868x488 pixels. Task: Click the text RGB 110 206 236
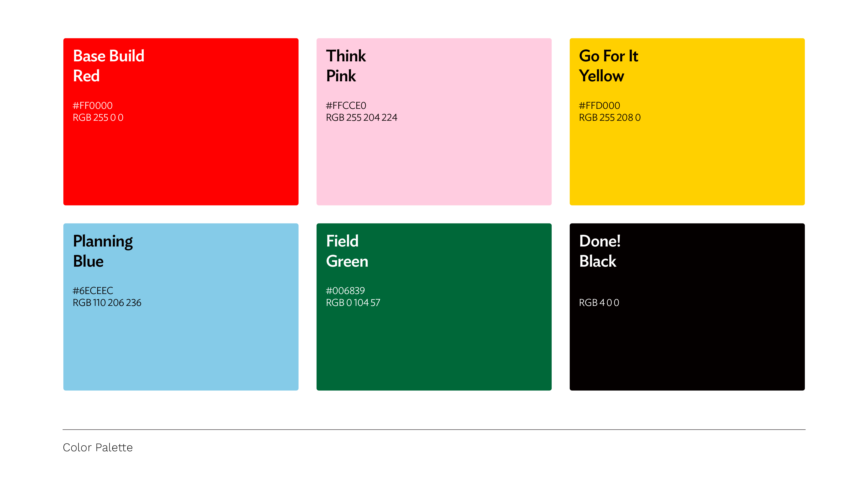point(107,303)
